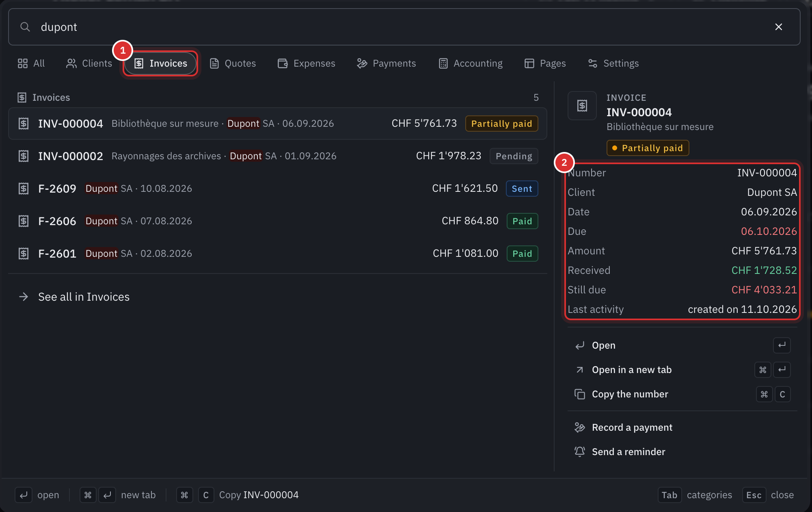
Task: Click the invoice icon of F-2606 row
Action: [x=24, y=221]
